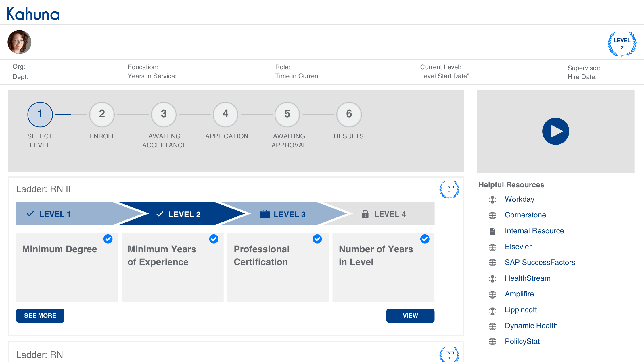Click the Internal Resource document icon

(492, 231)
